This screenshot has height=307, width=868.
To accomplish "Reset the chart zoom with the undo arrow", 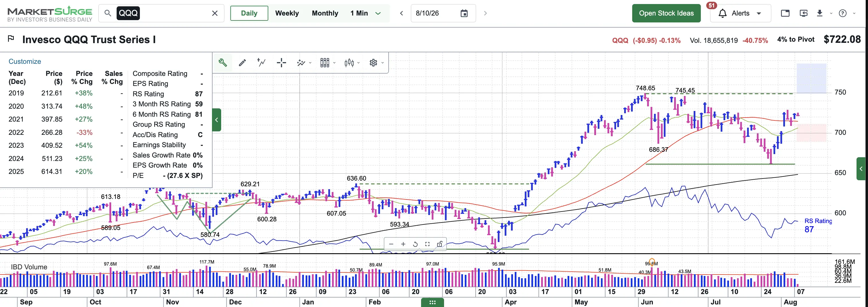I will [415, 244].
